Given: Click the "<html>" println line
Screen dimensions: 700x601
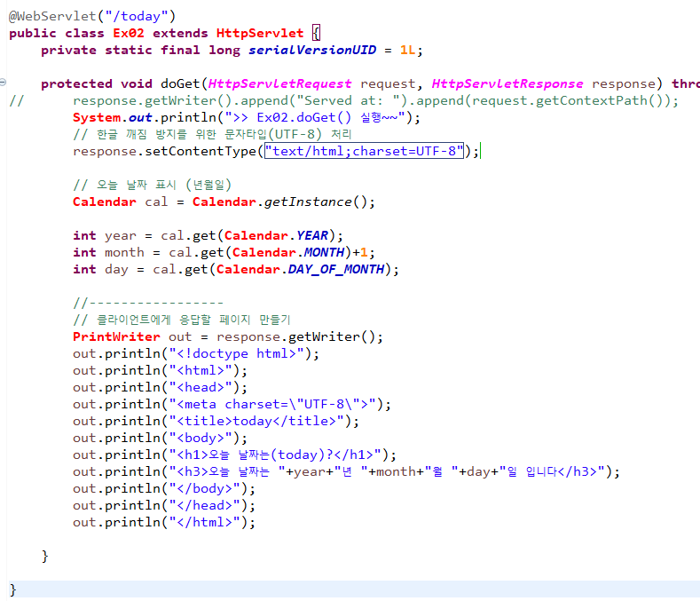Looking at the screenshot, I should (x=160, y=370).
